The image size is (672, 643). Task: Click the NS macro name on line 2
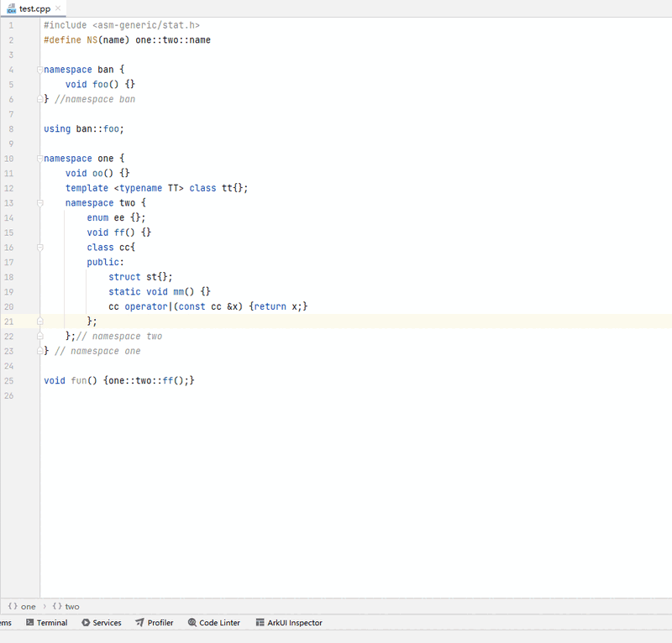pos(92,40)
